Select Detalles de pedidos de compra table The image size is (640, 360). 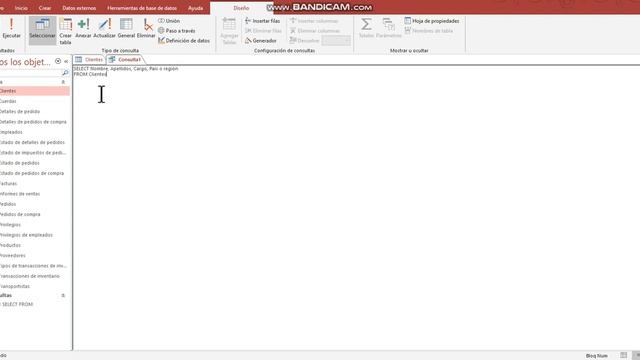click(x=35, y=122)
